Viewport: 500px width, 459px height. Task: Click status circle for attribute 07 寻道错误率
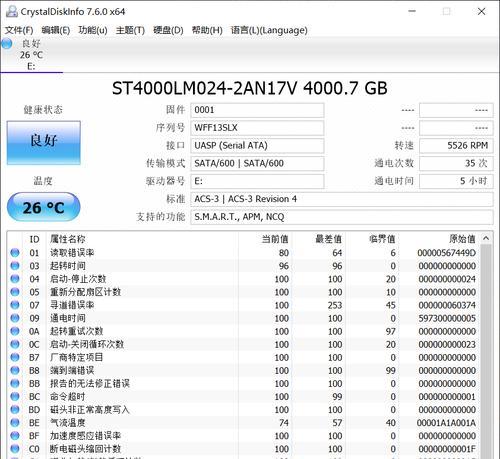(15, 305)
